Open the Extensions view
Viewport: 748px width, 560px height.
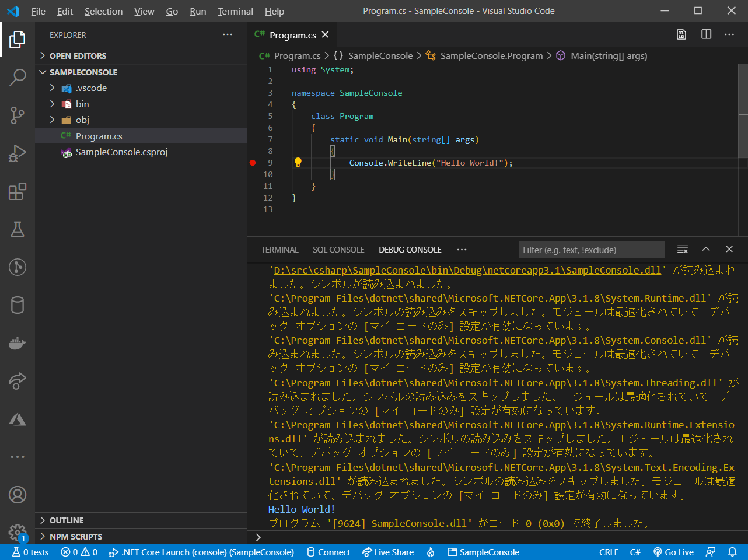pyautogui.click(x=18, y=191)
